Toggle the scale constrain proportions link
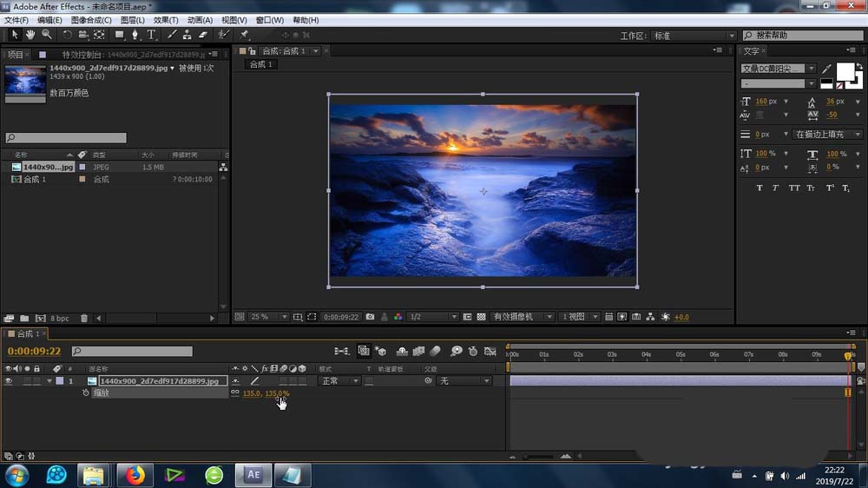 [234, 393]
